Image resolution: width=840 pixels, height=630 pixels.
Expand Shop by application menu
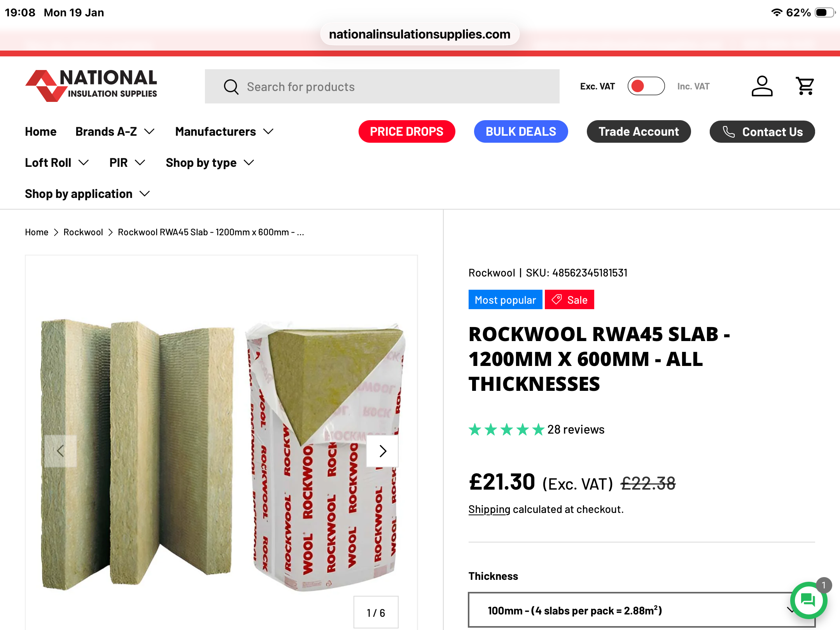coord(87,194)
